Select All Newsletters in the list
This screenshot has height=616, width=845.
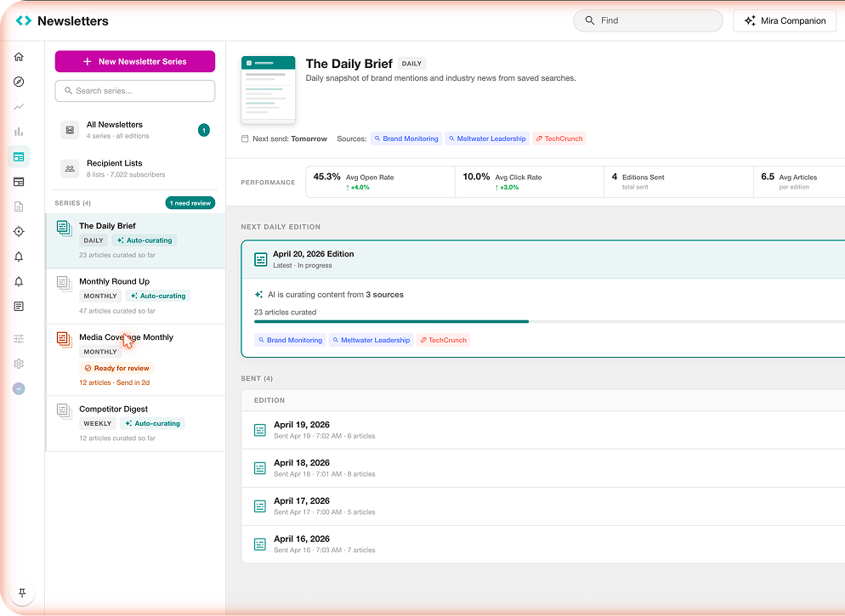(x=134, y=130)
